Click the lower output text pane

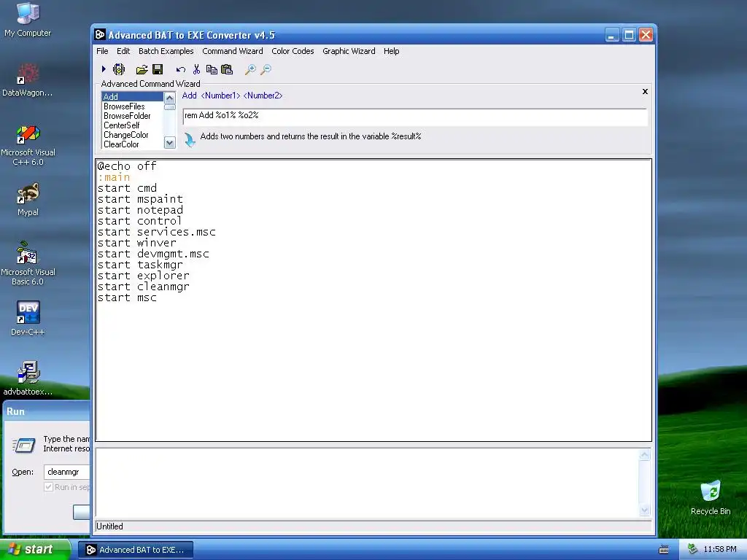367,483
